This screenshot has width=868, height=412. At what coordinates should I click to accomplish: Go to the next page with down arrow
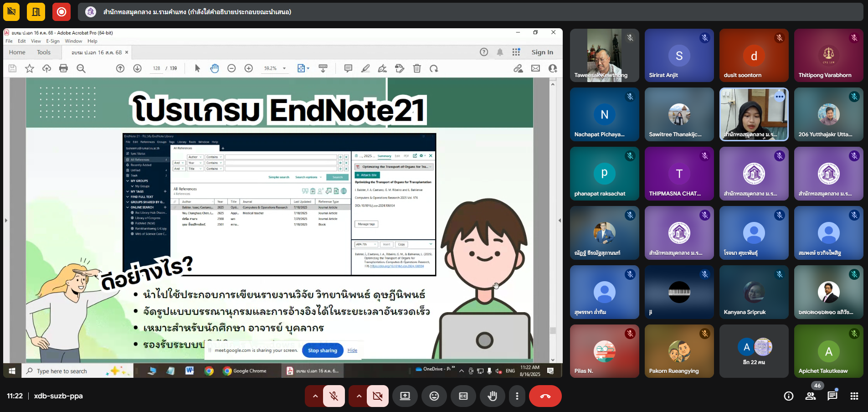(x=137, y=68)
